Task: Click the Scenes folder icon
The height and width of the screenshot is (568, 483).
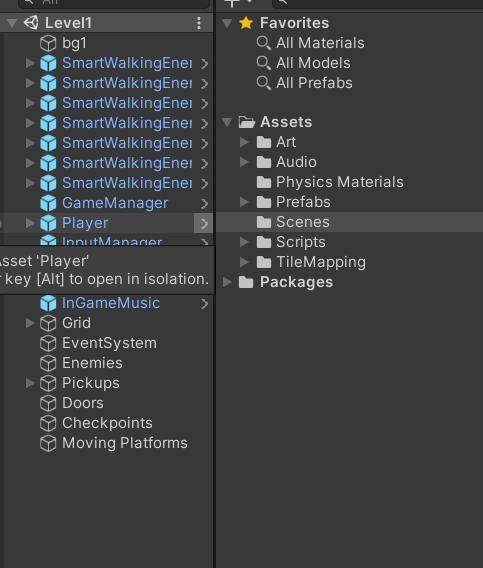Action: click(264, 222)
